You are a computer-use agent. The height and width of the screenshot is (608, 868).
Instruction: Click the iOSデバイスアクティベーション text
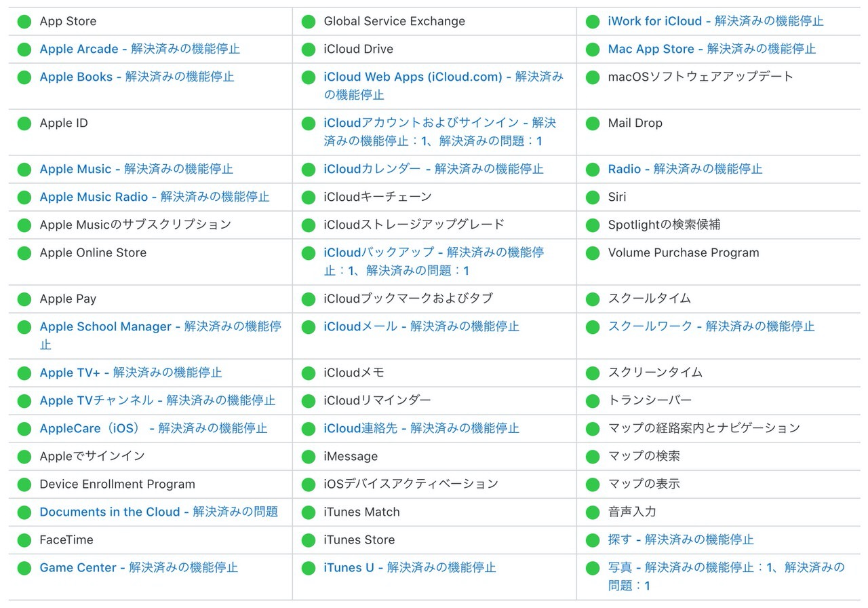[x=411, y=484]
